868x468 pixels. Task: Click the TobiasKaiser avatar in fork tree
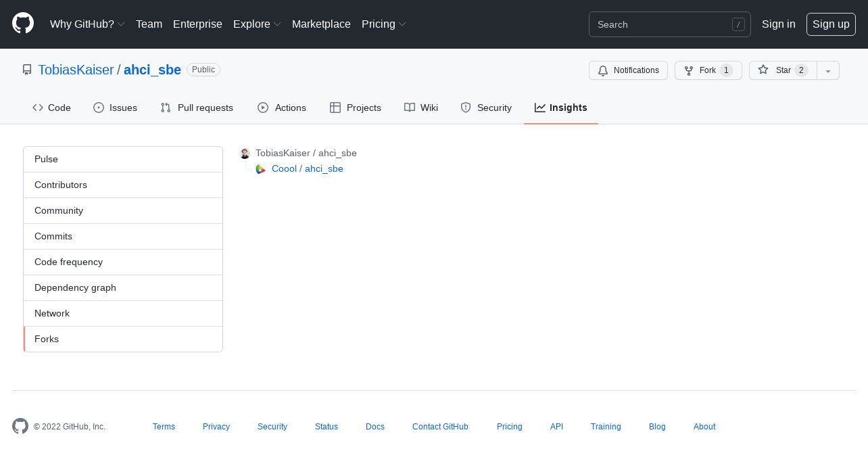point(245,154)
